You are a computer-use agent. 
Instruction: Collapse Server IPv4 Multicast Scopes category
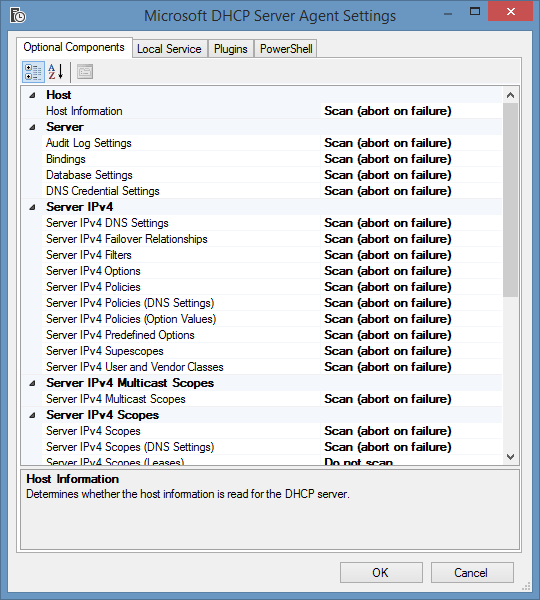click(33, 383)
